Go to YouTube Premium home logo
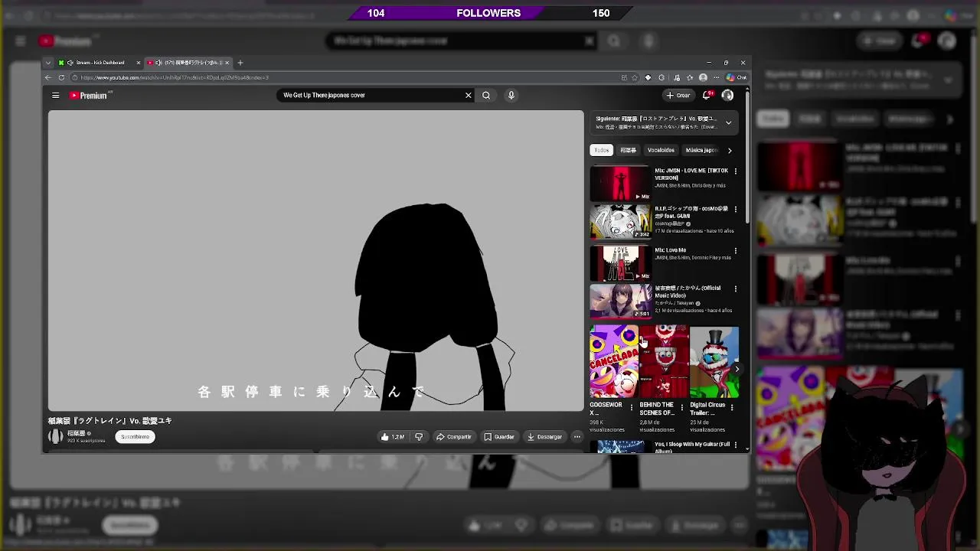Viewport: 980px width, 551px height. click(89, 96)
